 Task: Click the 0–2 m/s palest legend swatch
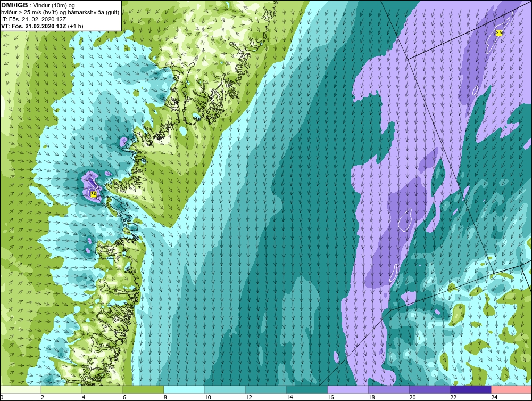(20, 389)
